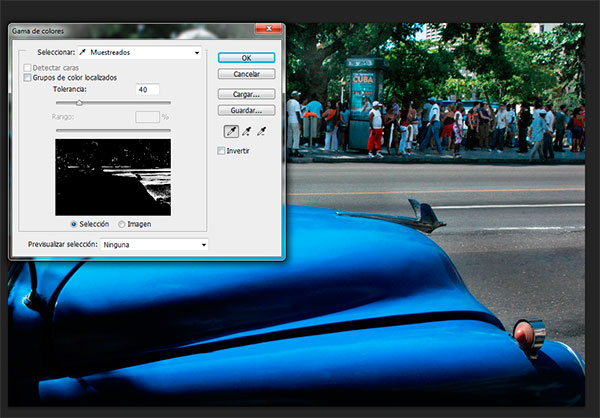Click the Guardar... button

tap(246, 110)
